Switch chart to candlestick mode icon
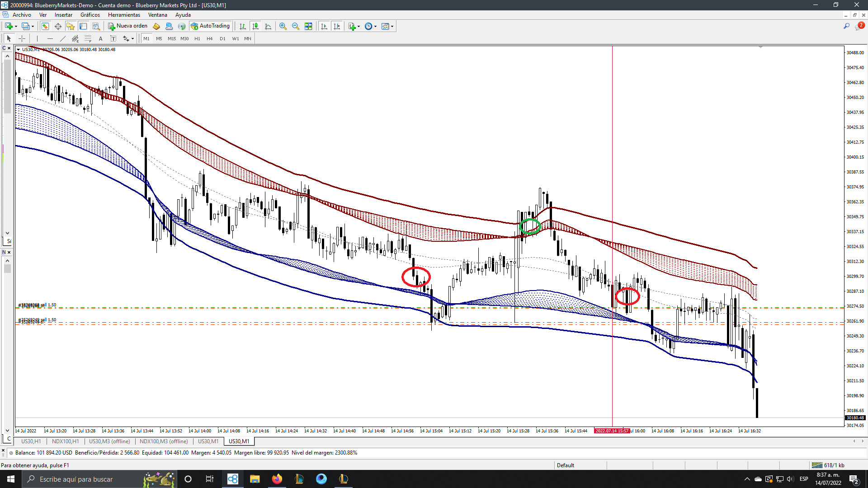The width and height of the screenshot is (868, 488). click(x=255, y=26)
